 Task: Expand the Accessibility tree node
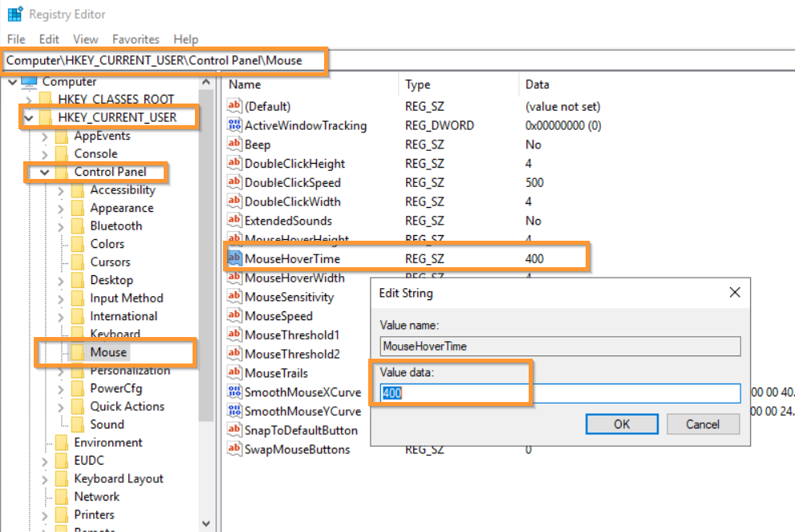tap(61, 190)
